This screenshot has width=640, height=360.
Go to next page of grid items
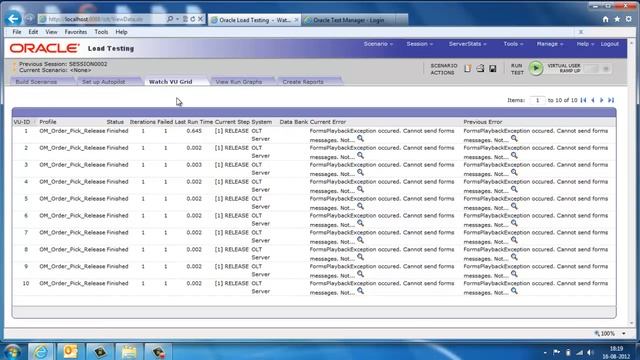click(x=602, y=100)
